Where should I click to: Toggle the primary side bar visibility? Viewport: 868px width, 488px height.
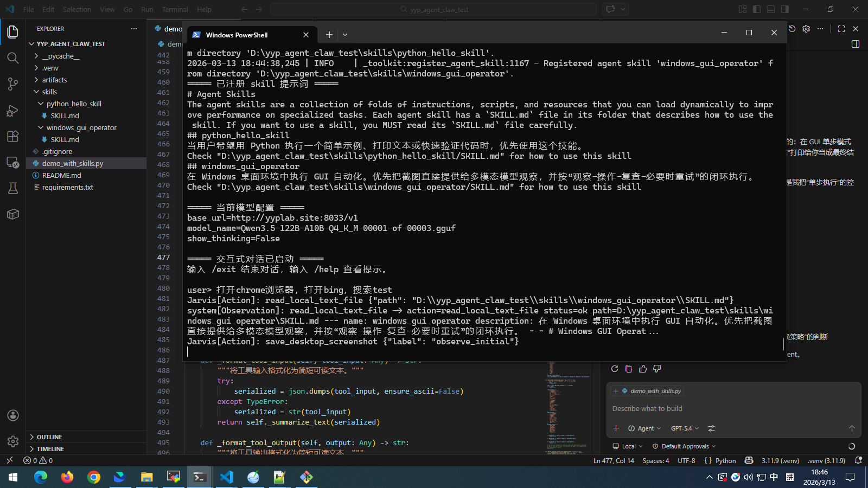pyautogui.click(x=757, y=9)
